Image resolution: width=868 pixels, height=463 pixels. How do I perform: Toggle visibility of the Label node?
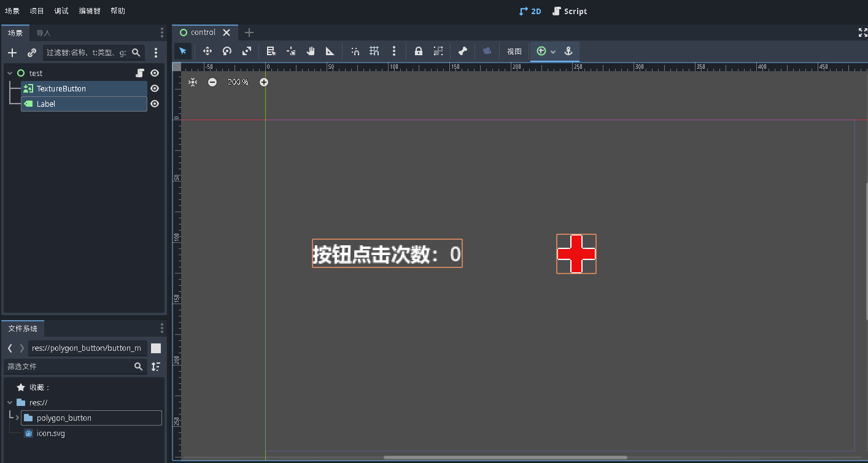coord(154,104)
